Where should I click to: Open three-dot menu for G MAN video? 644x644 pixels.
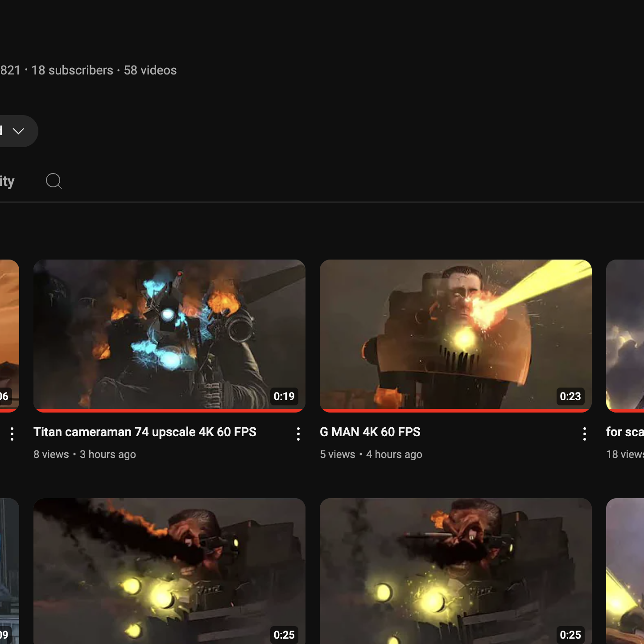pyautogui.click(x=585, y=433)
